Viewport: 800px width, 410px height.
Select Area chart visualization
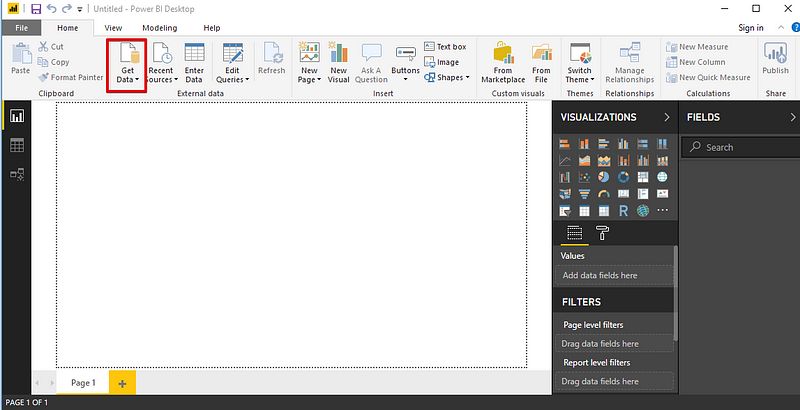[x=584, y=161]
